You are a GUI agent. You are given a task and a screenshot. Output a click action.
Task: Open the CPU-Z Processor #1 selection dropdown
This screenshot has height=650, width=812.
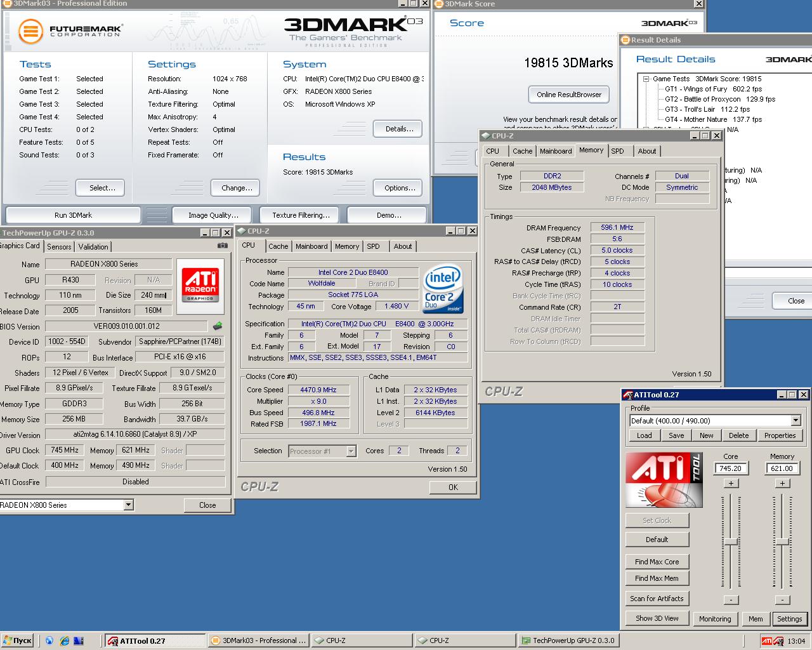pyautogui.click(x=351, y=451)
